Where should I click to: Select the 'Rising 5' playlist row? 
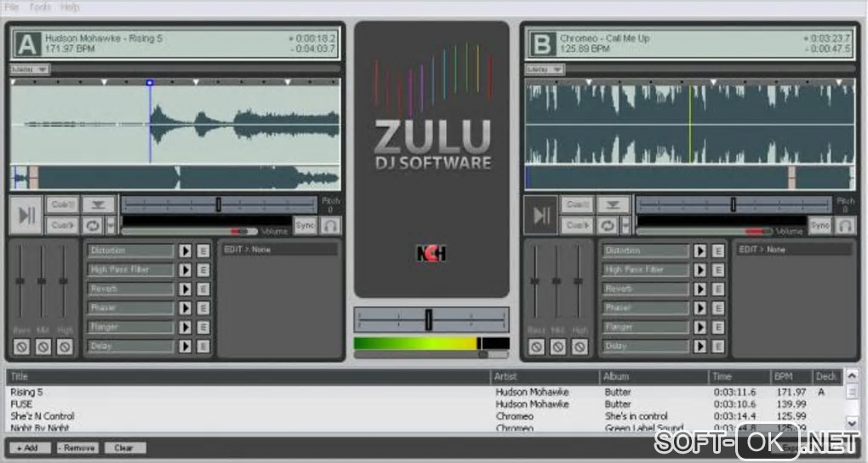[425, 392]
